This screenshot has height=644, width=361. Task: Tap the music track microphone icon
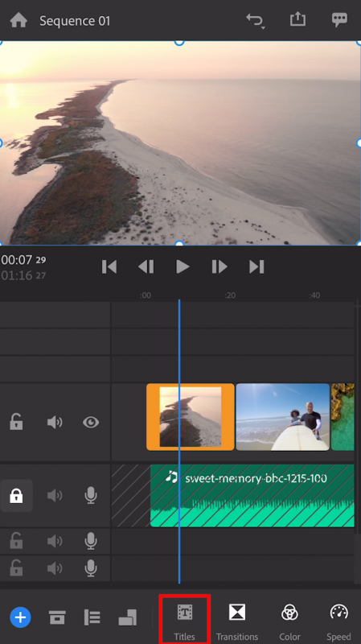pos(91,496)
